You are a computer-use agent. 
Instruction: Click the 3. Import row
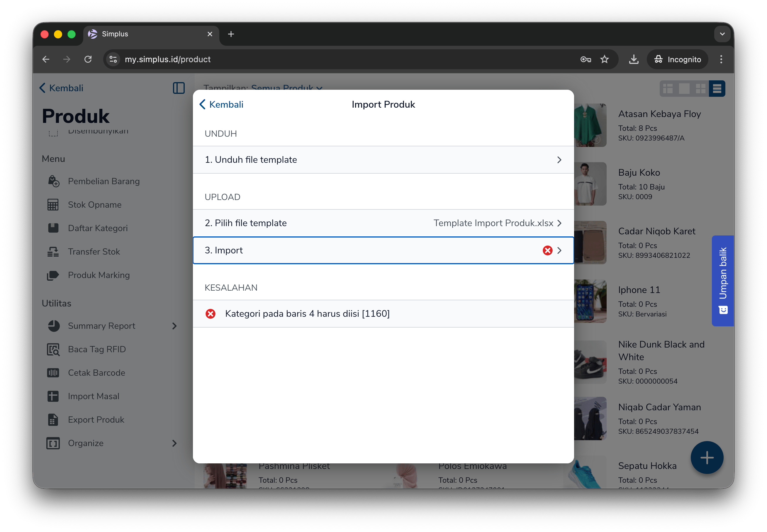[x=383, y=250]
